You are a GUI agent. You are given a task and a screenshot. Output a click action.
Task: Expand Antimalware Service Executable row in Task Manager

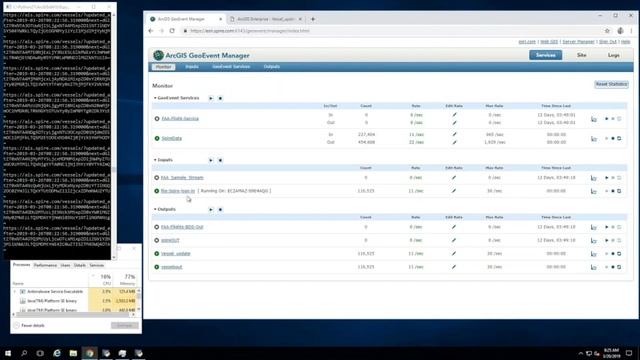point(15,292)
